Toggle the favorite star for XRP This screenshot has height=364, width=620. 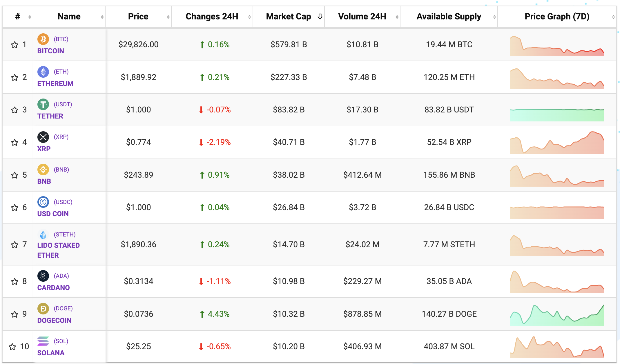[14, 142]
